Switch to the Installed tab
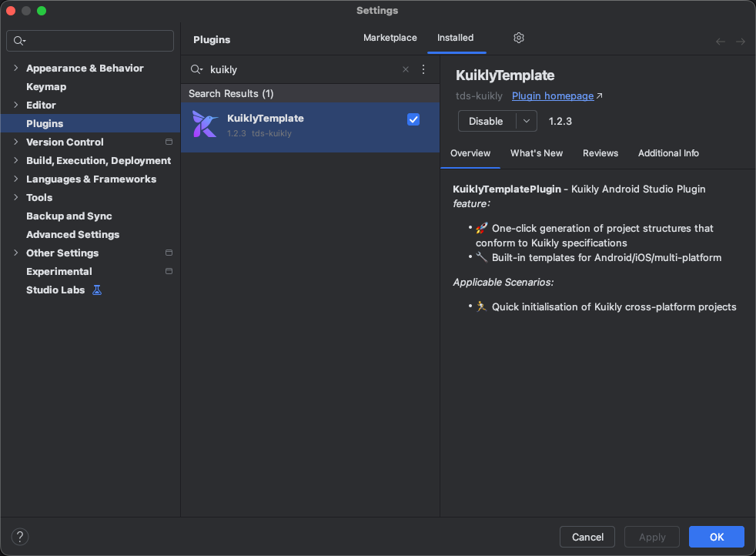The height and width of the screenshot is (556, 756). (455, 38)
